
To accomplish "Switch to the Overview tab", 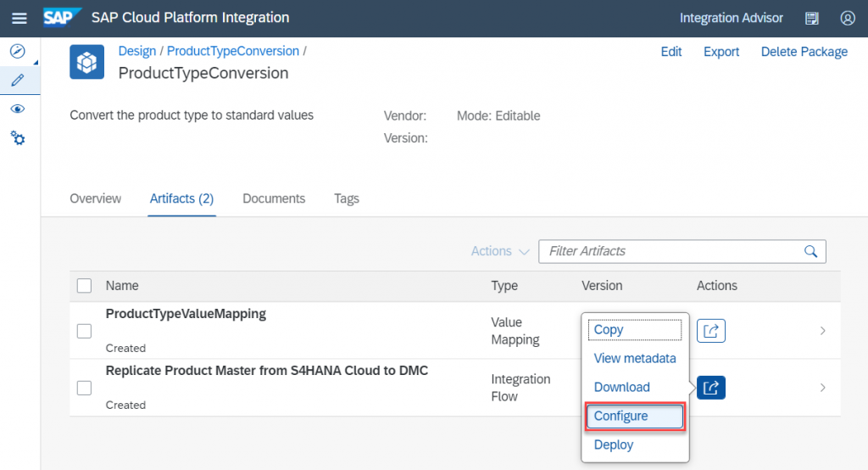I will pos(95,199).
